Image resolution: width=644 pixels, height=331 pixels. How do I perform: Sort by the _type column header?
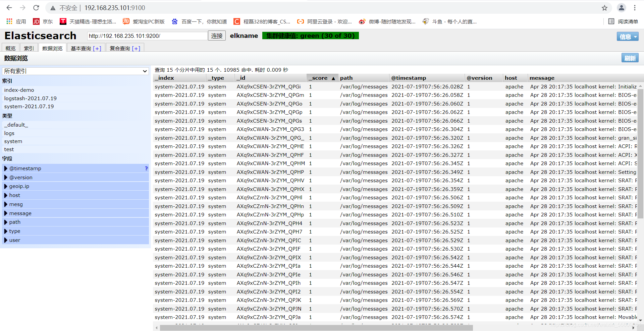pyautogui.click(x=220, y=78)
